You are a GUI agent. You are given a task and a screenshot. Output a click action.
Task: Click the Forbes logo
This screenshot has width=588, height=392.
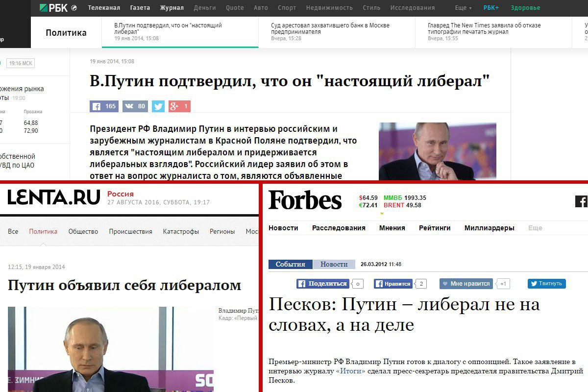tap(305, 201)
